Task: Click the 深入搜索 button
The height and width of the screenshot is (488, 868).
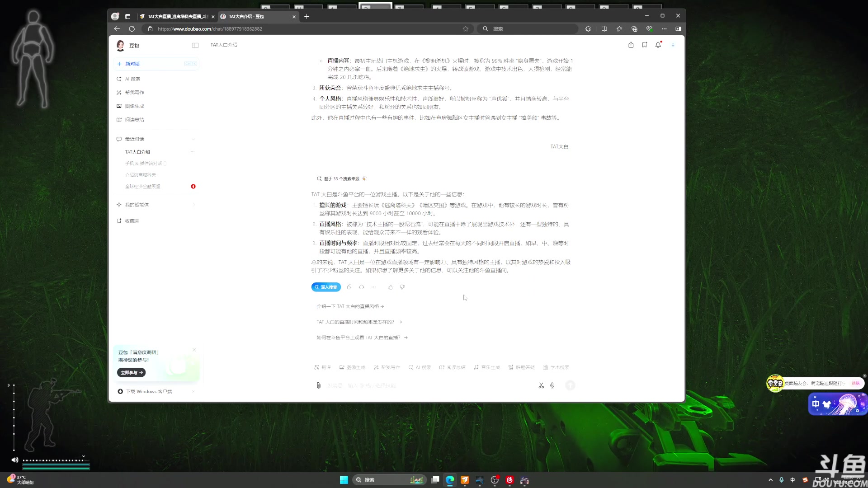Action: click(326, 287)
